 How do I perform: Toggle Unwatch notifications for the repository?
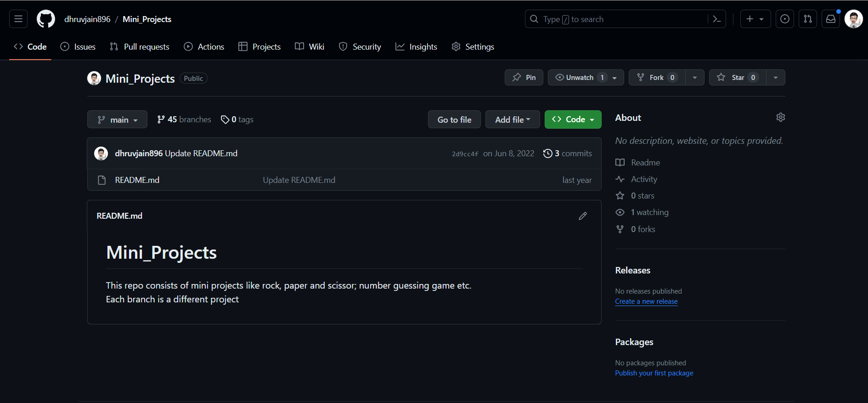click(581, 78)
